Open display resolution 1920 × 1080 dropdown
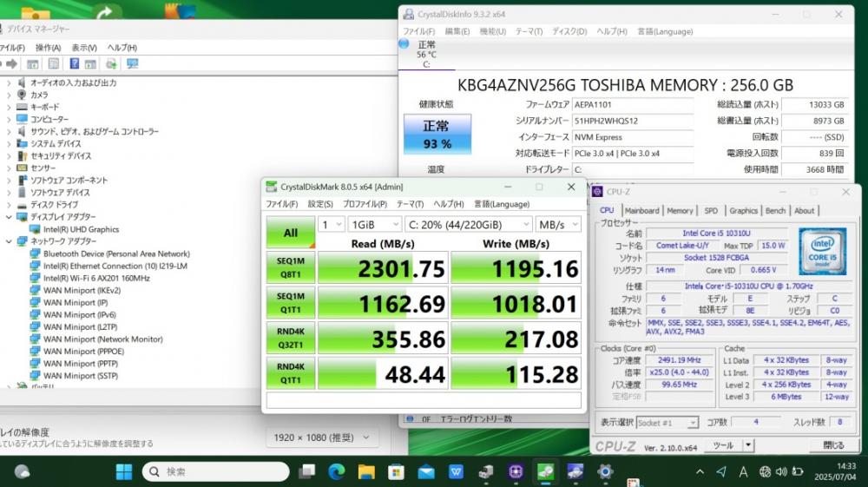The width and height of the screenshot is (868, 487). click(322, 438)
